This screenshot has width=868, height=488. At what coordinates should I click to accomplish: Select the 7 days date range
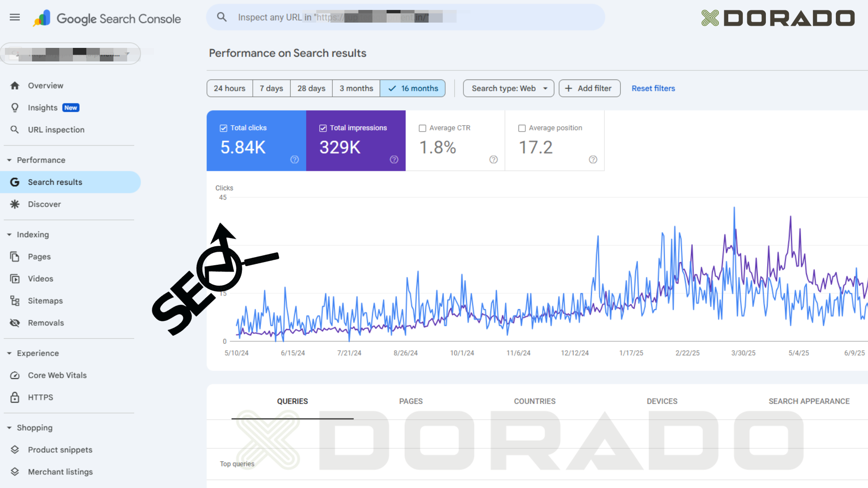pos(271,89)
